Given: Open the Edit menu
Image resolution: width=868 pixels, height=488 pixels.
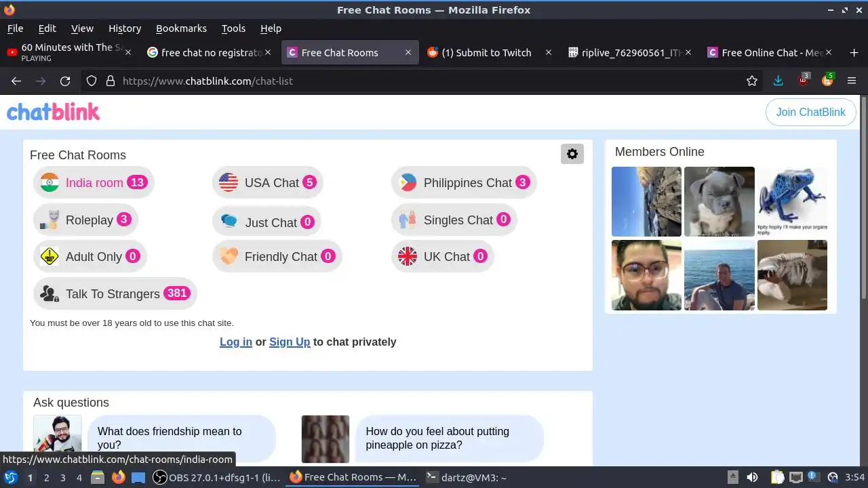Looking at the screenshot, I should [x=47, y=28].
